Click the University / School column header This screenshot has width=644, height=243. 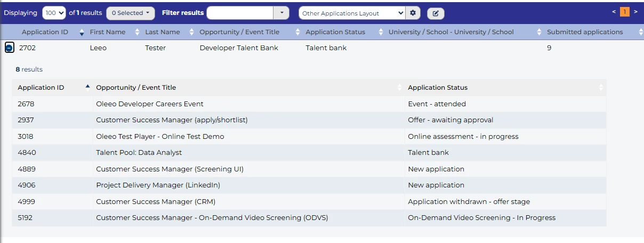[451, 32]
